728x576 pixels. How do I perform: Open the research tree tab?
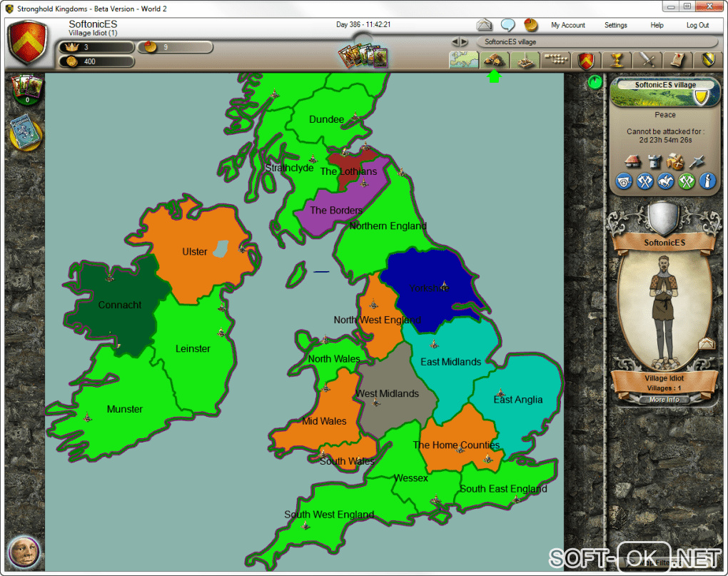pos(556,60)
